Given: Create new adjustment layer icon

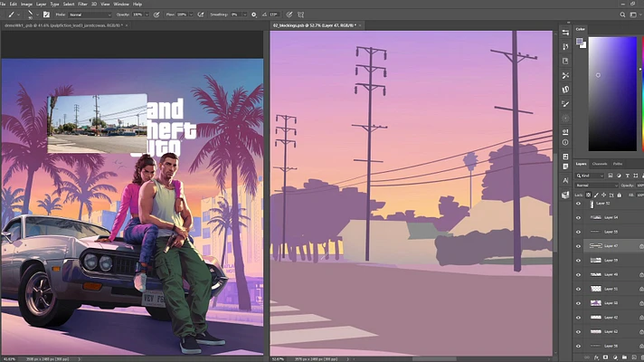Looking at the screenshot, I should pos(615,357).
